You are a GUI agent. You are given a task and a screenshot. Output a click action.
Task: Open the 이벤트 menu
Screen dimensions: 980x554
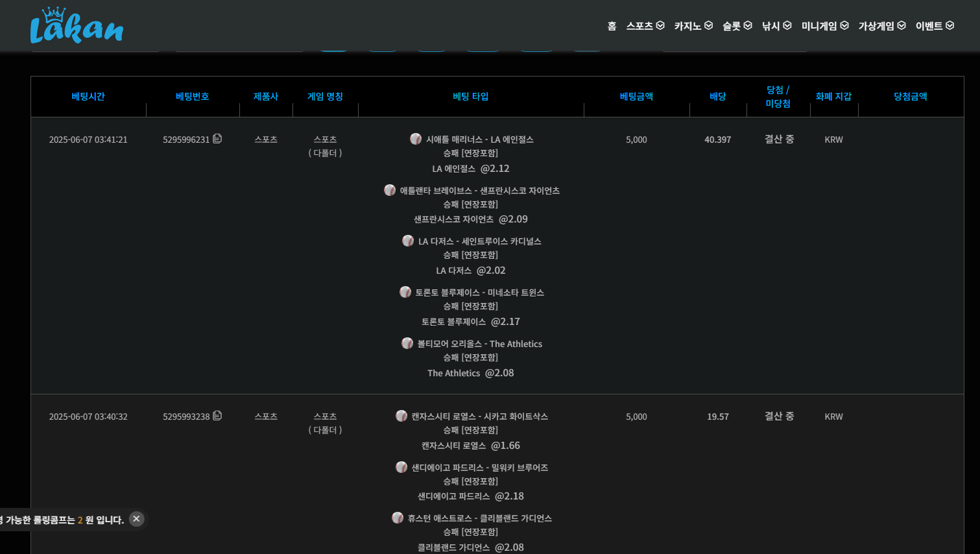point(935,26)
